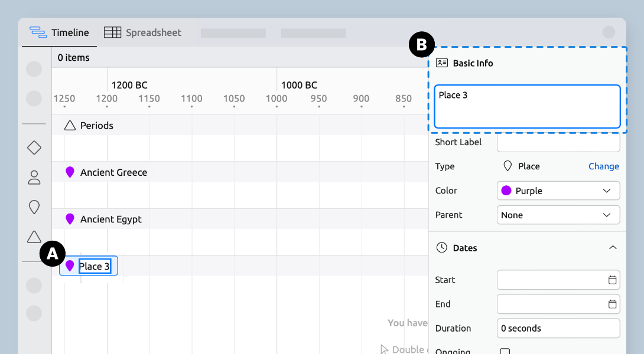Click the 1250 tick on time ruler
Image resolution: width=644 pixels, height=354 pixels.
pos(64,99)
